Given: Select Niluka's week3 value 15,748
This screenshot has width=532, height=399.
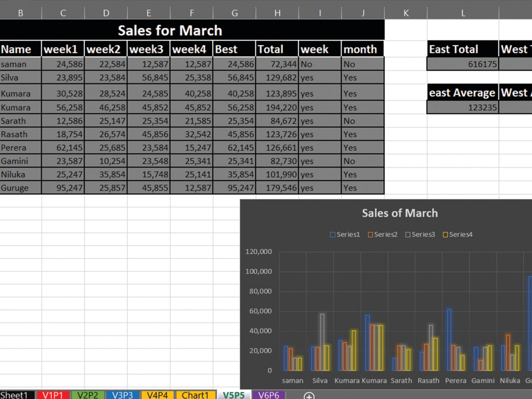Looking at the screenshot, I should tap(148, 174).
